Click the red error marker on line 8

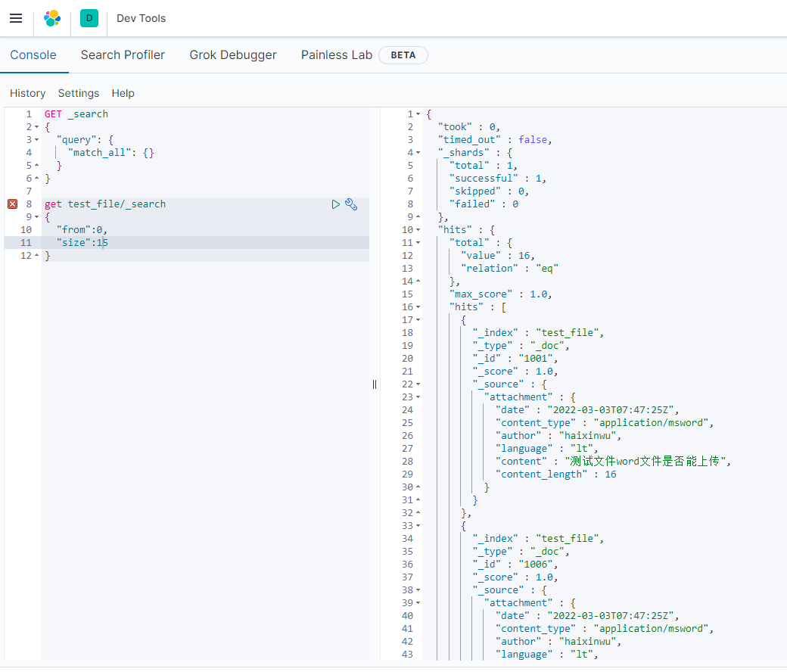point(13,204)
